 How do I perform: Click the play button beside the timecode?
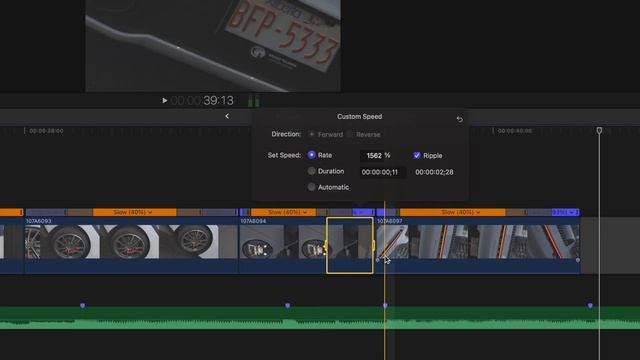[164, 100]
